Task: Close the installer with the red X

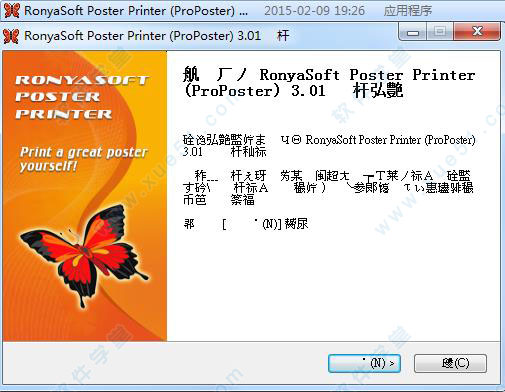Action: pyautogui.click(x=477, y=32)
